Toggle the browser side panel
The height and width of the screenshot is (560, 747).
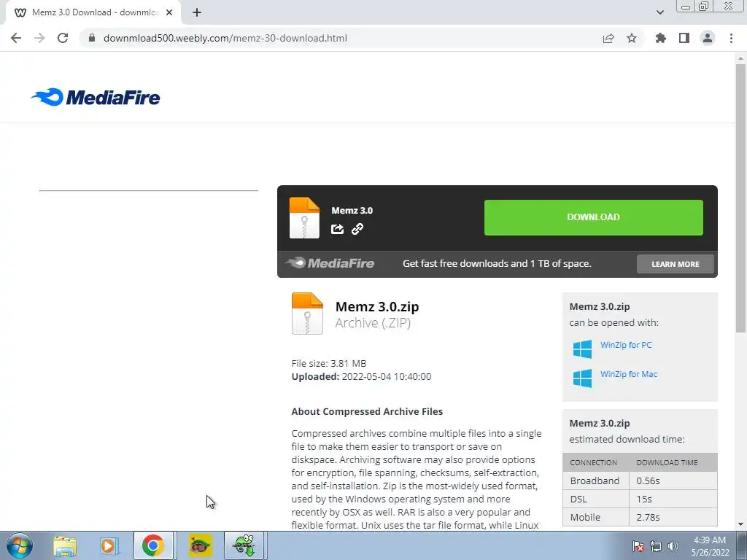coord(684,38)
